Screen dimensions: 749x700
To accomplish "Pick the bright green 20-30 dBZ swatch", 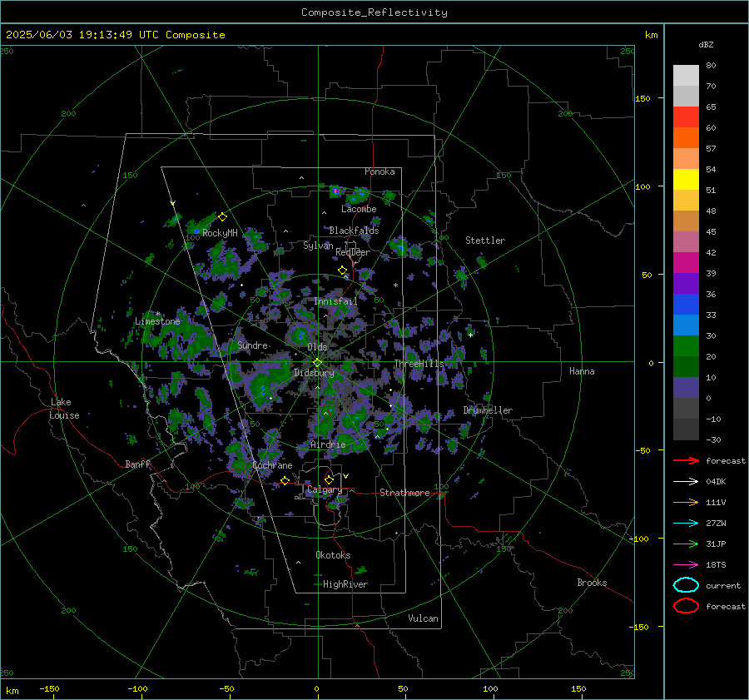I will (x=686, y=345).
